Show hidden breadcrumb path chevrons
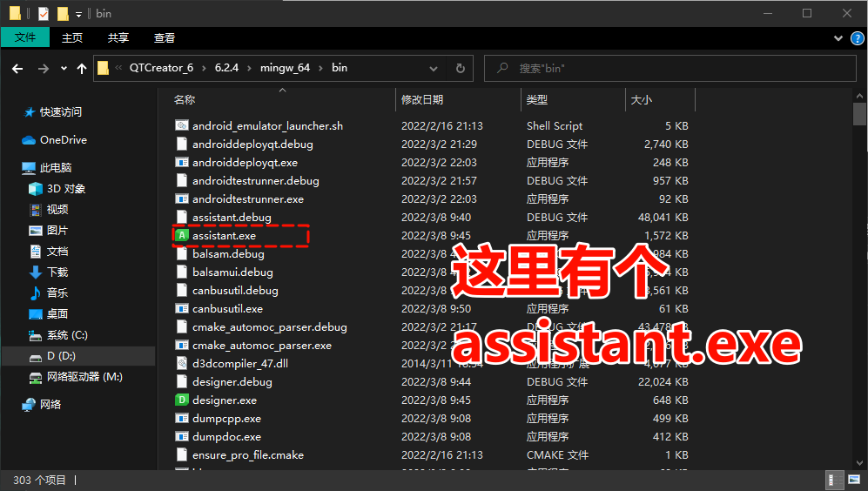 (118, 68)
